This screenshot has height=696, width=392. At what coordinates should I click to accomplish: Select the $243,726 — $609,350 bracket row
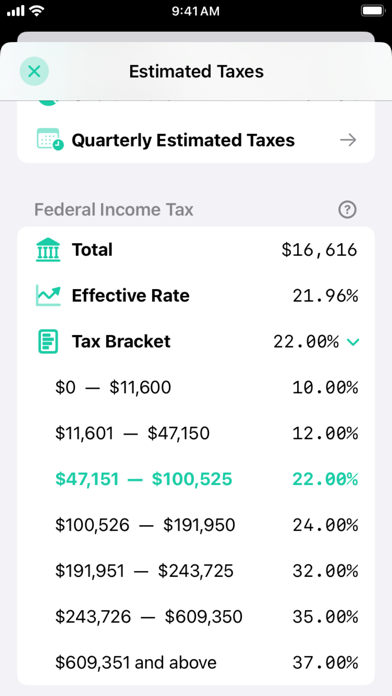pyautogui.click(x=196, y=617)
